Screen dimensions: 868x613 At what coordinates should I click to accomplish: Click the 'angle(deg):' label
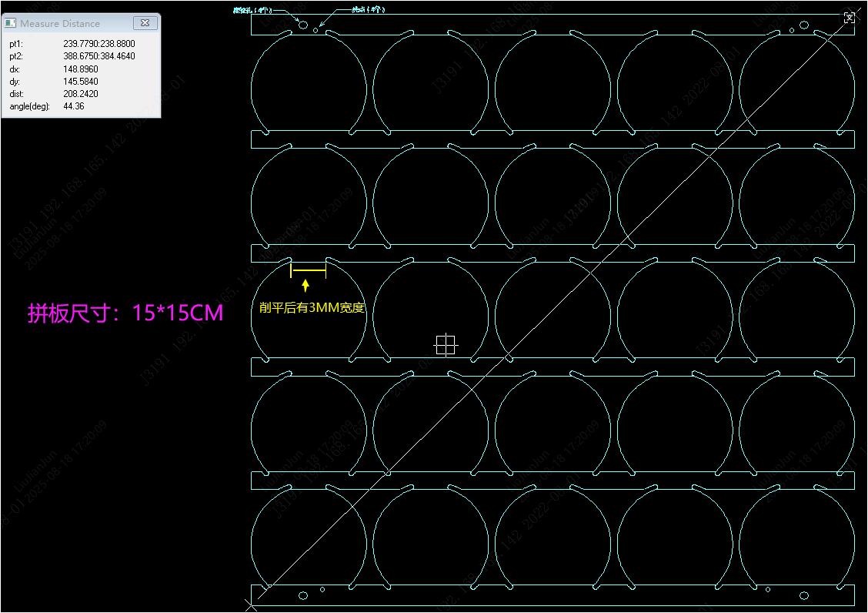coord(29,106)
